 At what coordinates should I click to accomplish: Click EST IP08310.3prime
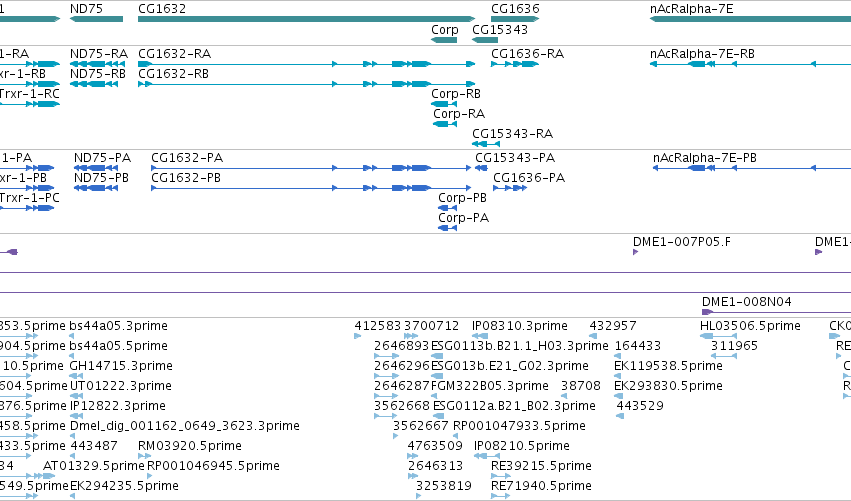point(520,326)
